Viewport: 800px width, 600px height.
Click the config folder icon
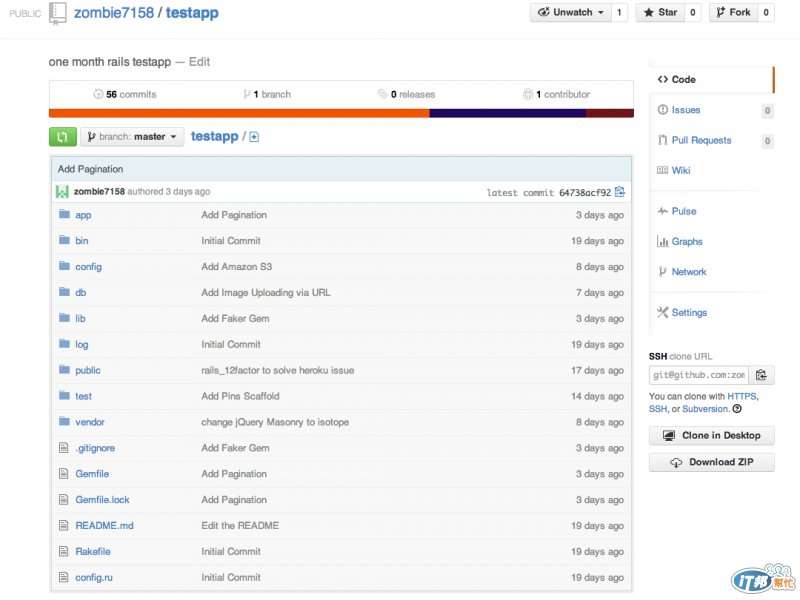pos(64,266)
